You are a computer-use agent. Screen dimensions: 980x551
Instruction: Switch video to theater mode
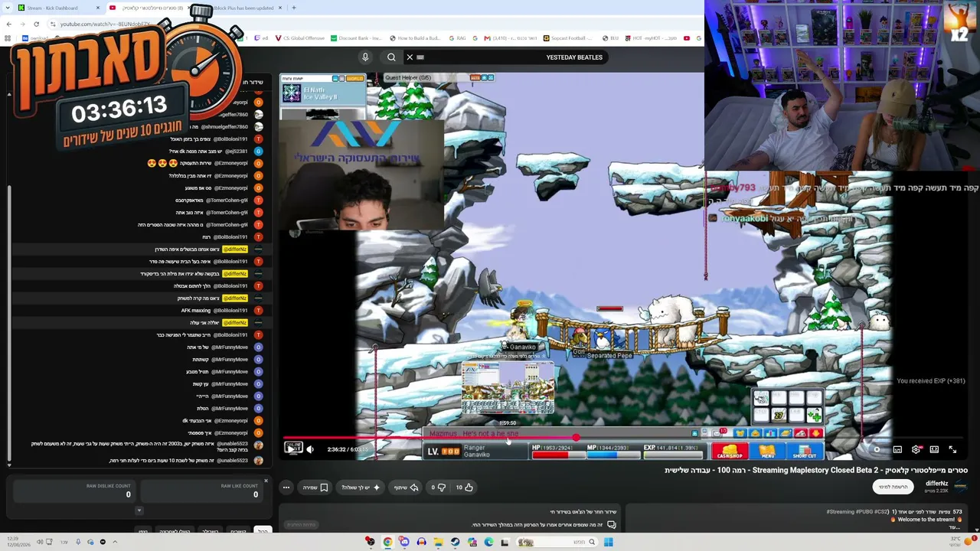click(934, 449)
